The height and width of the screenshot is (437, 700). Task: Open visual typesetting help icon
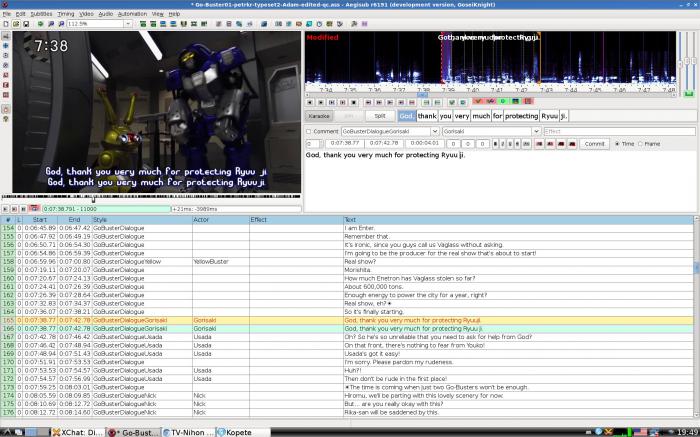[6, 119]
